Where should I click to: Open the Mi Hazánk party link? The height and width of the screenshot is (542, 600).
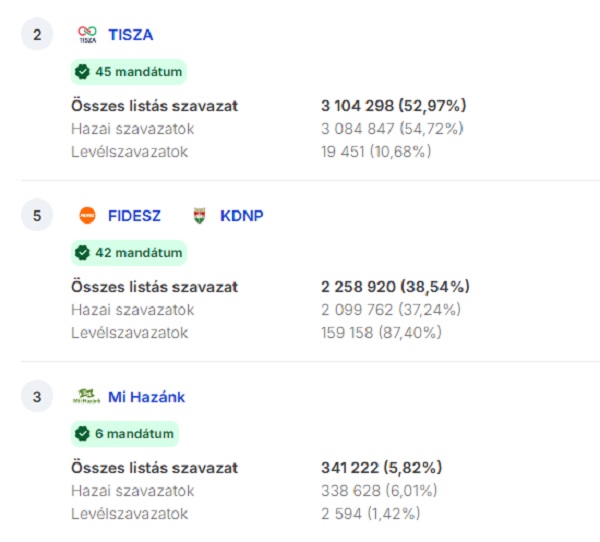[x=146, y=397]
